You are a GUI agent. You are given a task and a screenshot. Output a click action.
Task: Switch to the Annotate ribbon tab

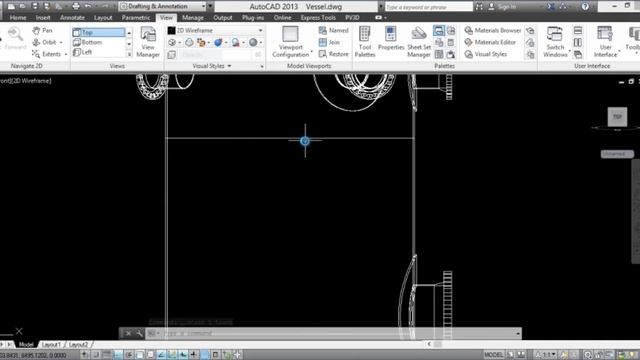pos(72,18)
